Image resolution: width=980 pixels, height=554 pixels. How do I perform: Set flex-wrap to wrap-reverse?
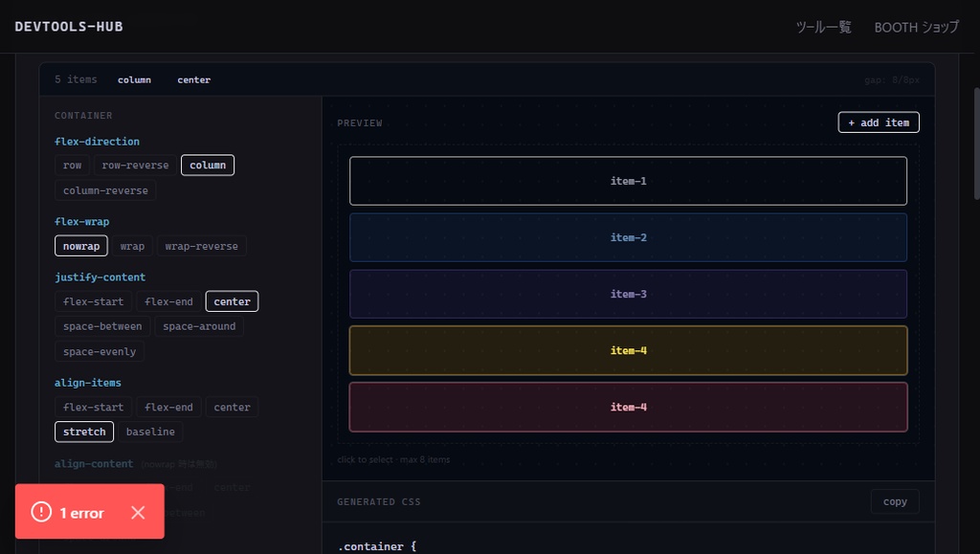(x=201, y=246)
